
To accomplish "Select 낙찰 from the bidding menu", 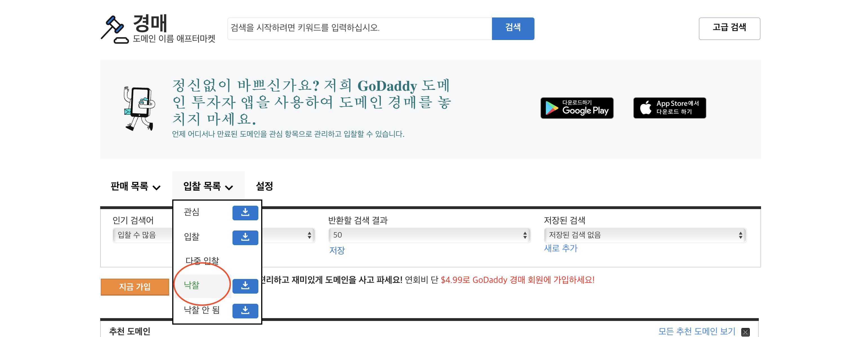I will (192, 285).
